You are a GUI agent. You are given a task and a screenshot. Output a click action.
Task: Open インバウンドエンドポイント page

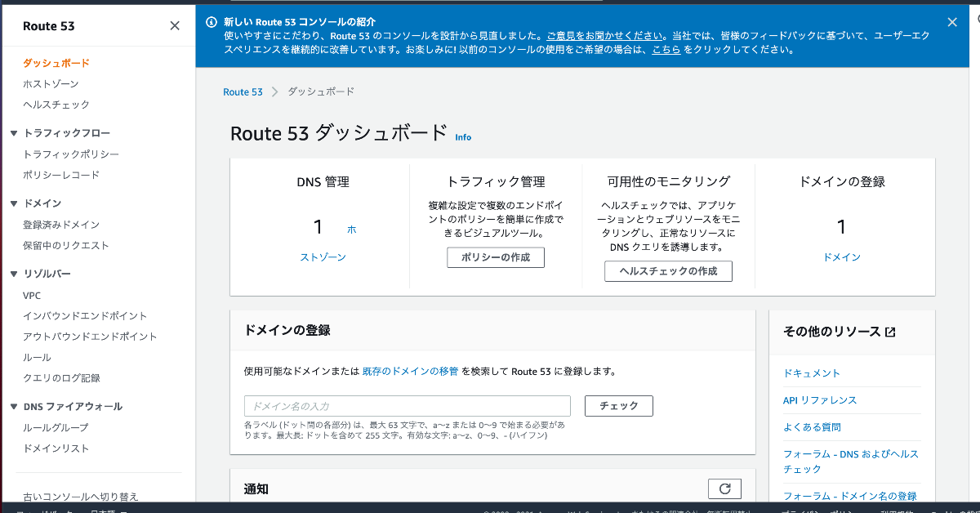point(86,316)
